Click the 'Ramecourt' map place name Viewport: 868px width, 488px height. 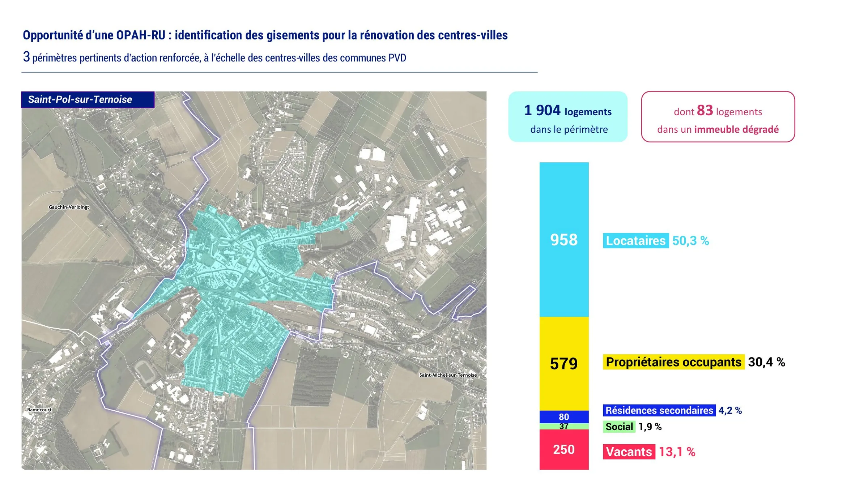click(x=39, y=410)
